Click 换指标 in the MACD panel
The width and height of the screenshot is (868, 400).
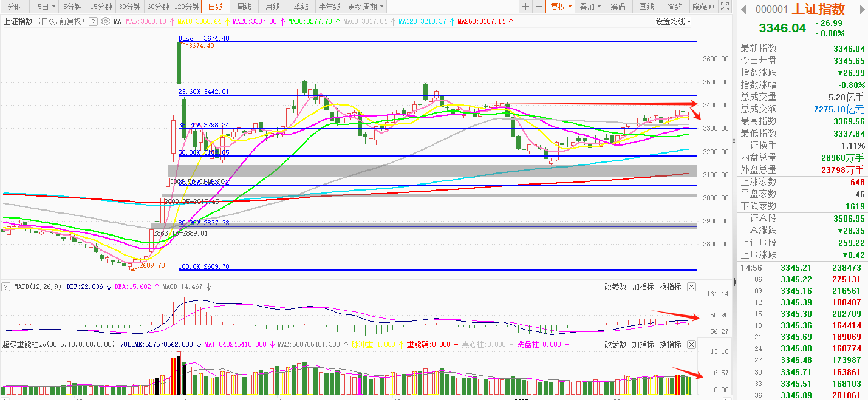[x=671, y=286]
